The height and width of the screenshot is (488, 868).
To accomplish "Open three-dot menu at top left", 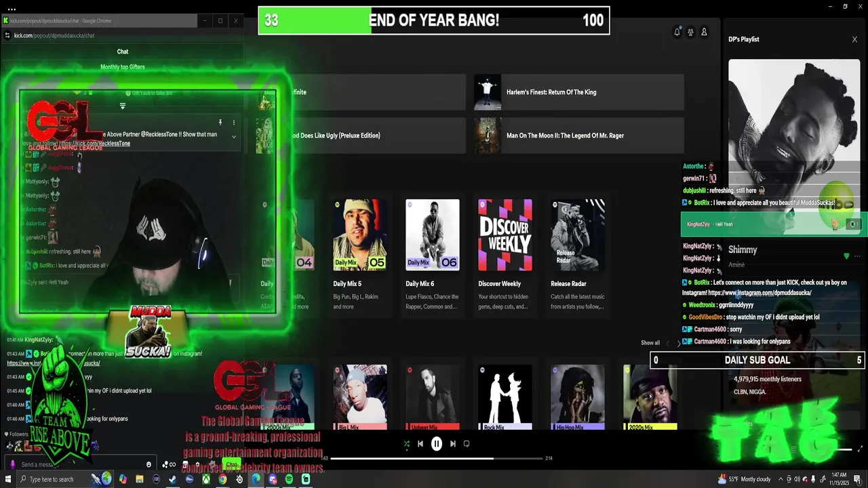I will click(12, 9).
